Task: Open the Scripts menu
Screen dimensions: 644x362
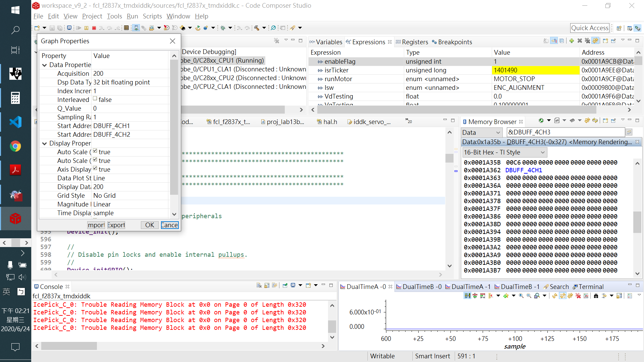Action: click(x=152, y=16)
